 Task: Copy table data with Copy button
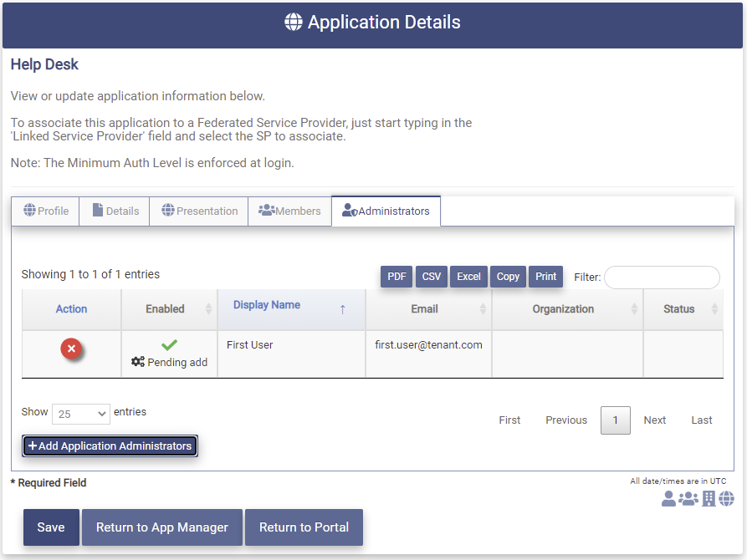(x=508, y=277)
